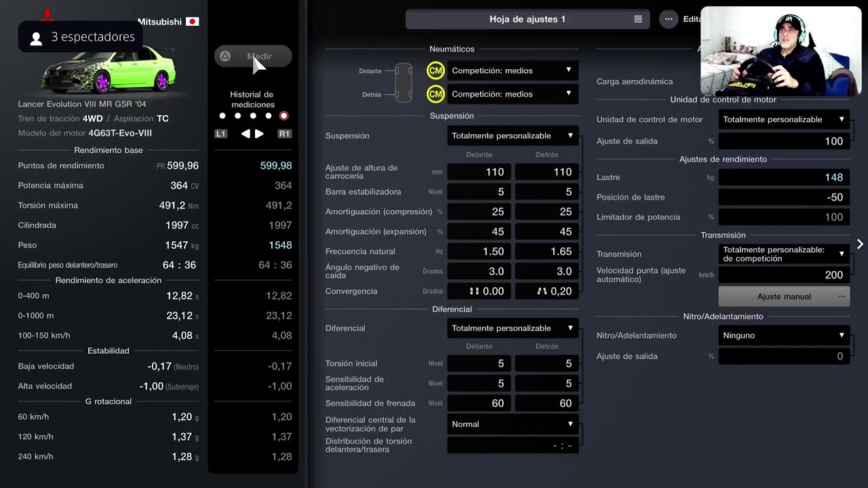Screen dimensions: 868x488
Task: Open the three-dots options button near Editar
Action: tap(669, 19)
